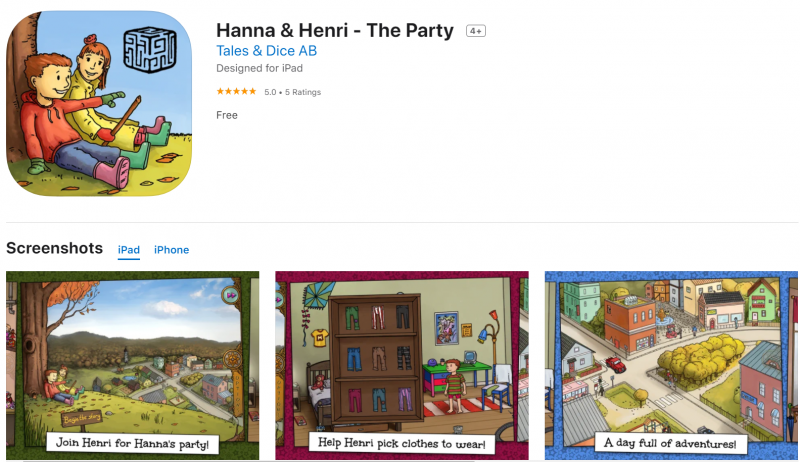Click Henri standing in the bedroom

tap(454, 386)
